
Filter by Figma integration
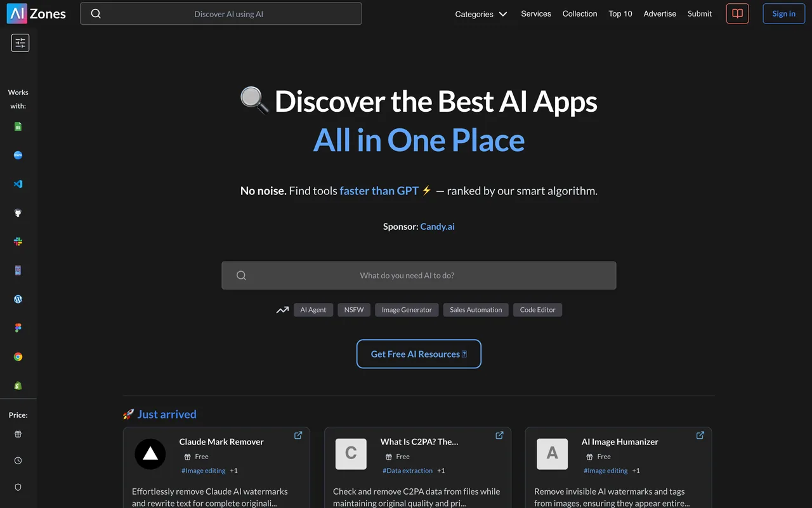point(18,328)
